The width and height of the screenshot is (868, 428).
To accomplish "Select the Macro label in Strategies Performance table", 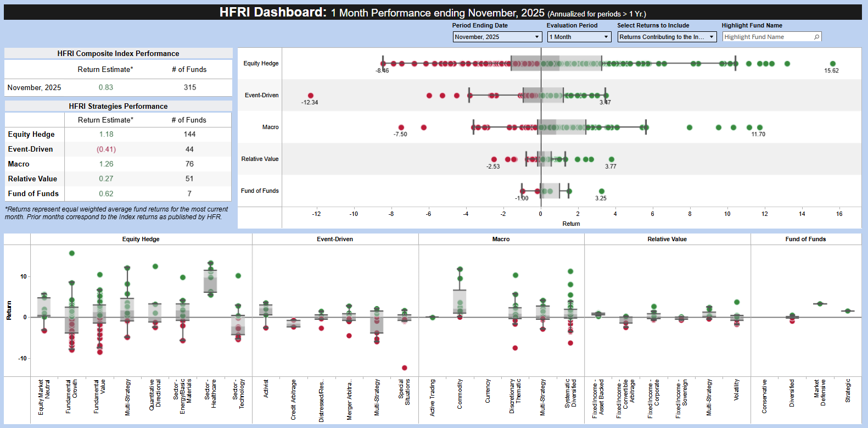I will tap(19, 164).
